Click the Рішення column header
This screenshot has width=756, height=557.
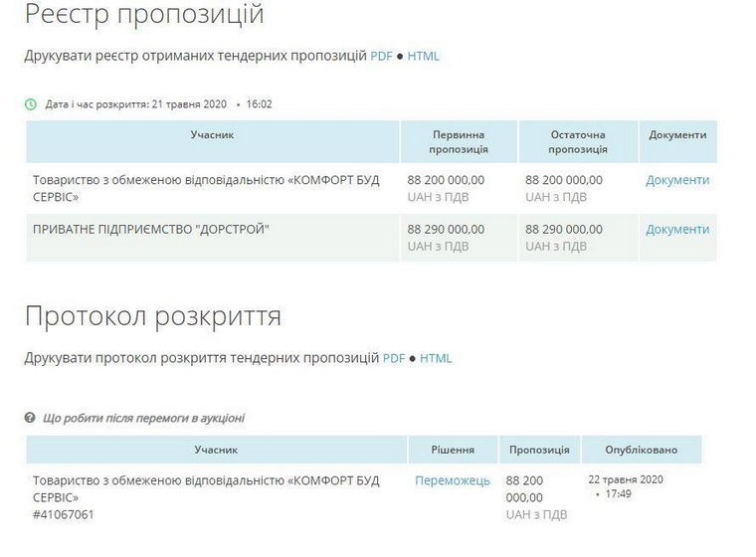pyautogui.click(x=453, y=450)
